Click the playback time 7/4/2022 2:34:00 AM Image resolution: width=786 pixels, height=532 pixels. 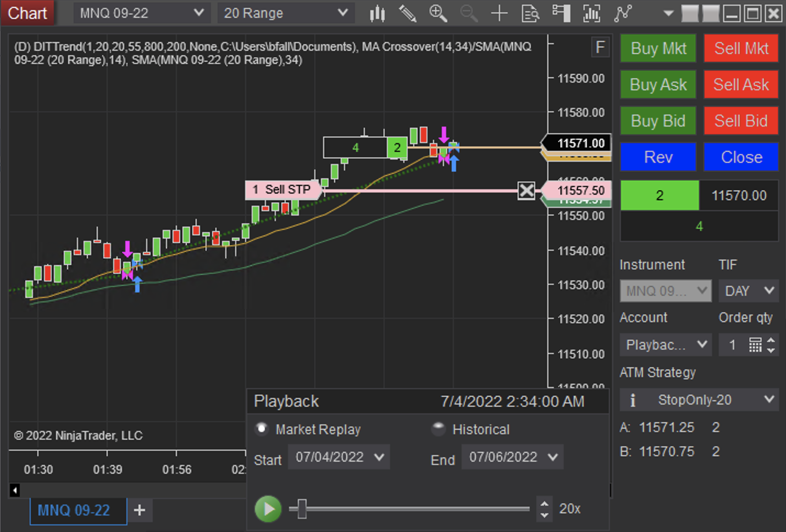point(512,401)
